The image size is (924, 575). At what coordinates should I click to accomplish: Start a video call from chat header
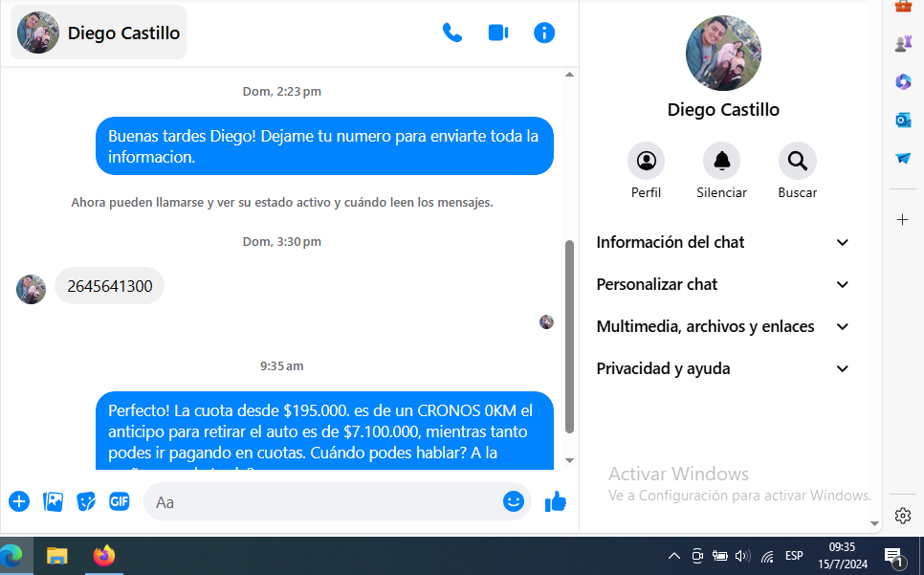pos(497,33)
